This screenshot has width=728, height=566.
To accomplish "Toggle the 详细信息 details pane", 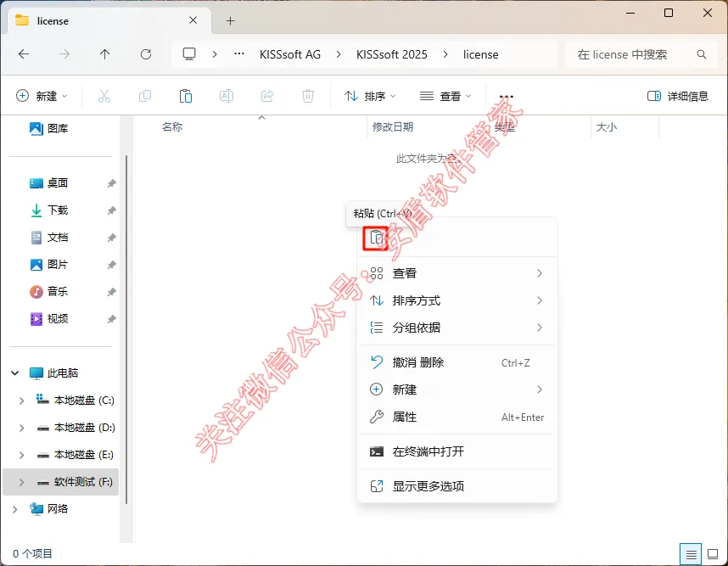I will pos(678,96).
